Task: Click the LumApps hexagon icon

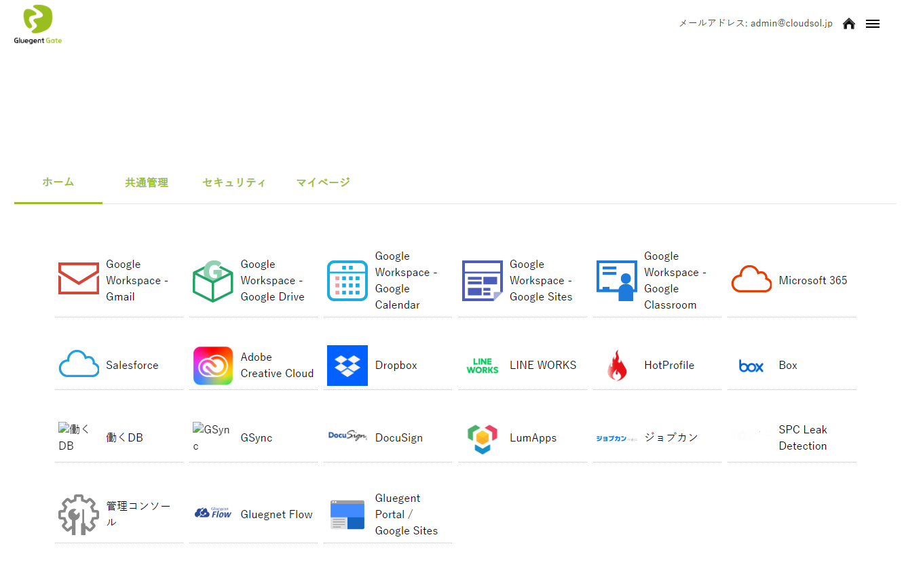Action: [482, 438]
